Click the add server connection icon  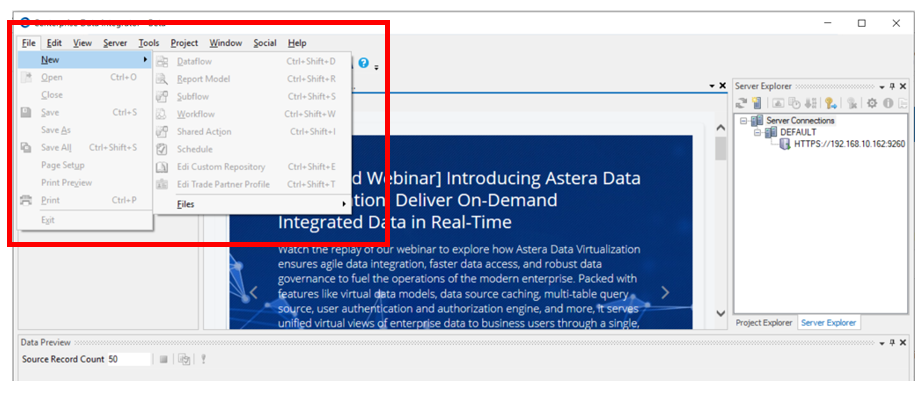point(758,103)
